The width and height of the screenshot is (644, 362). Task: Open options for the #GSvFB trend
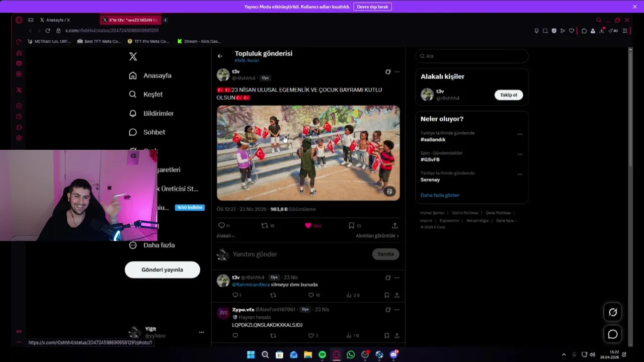(x=520, y=154)
